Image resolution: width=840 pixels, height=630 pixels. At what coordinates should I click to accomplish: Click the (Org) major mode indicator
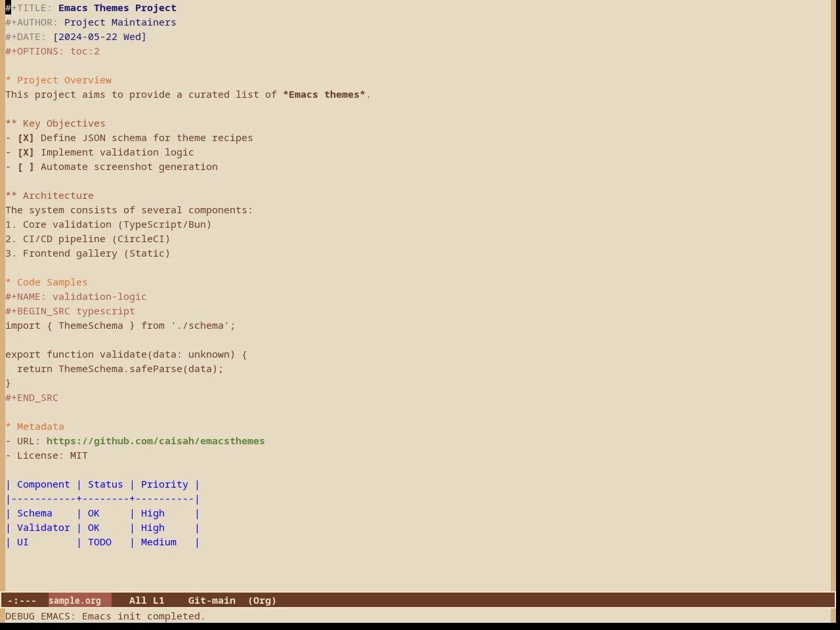[x=262, y=600]
